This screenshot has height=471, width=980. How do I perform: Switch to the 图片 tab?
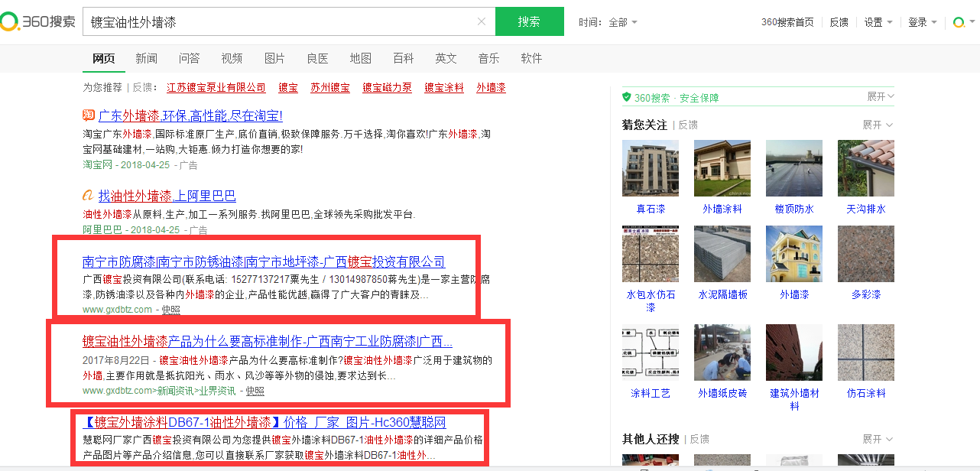pyautogui.click(x=275, y=58)
